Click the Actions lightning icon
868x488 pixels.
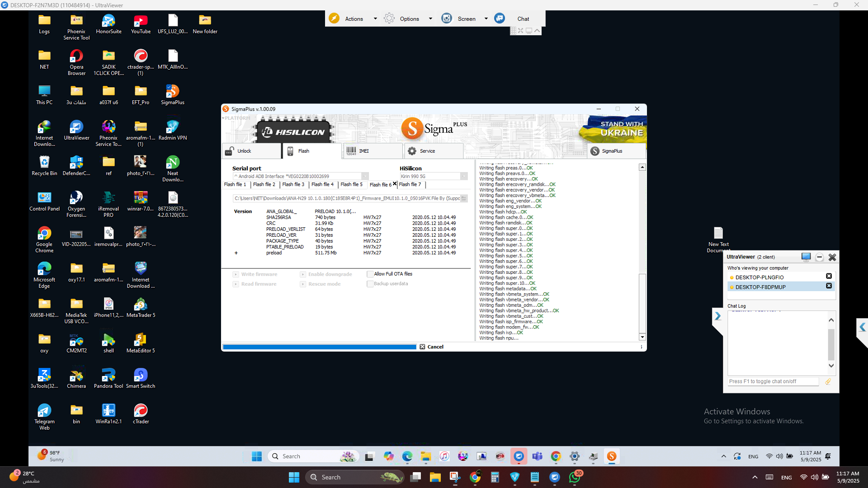point(334,19)
